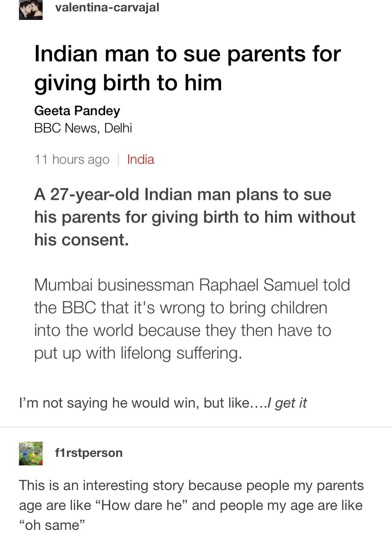
Task: Click the Raphael Samuel paragraph text
Action: [x=192, y=319]
